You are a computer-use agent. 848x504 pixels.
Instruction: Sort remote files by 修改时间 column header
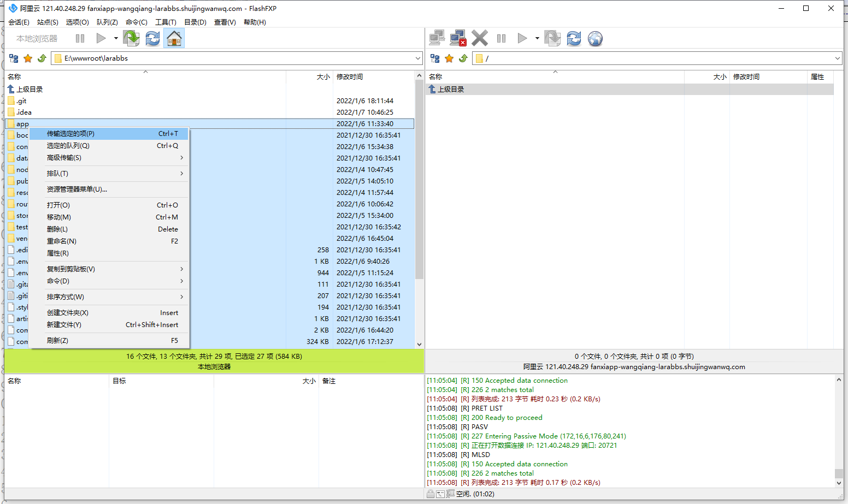coord(746,77)
